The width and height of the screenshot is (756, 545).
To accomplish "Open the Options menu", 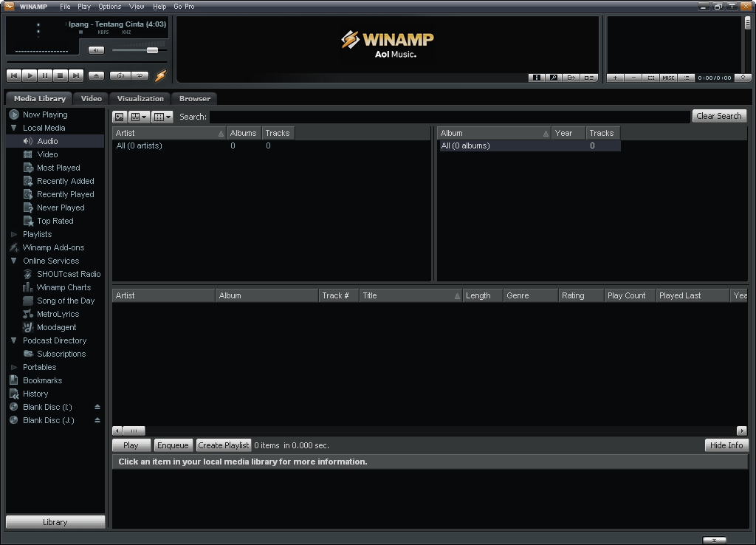I will coord(109,6).
